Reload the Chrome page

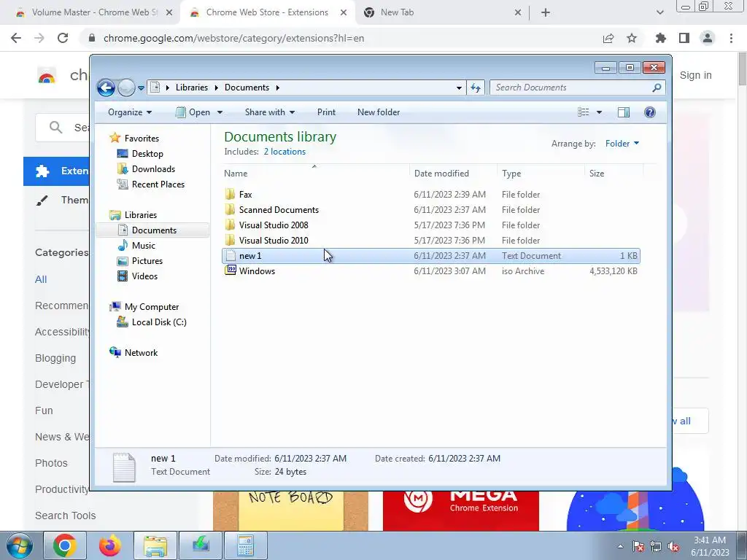point(63,38)
